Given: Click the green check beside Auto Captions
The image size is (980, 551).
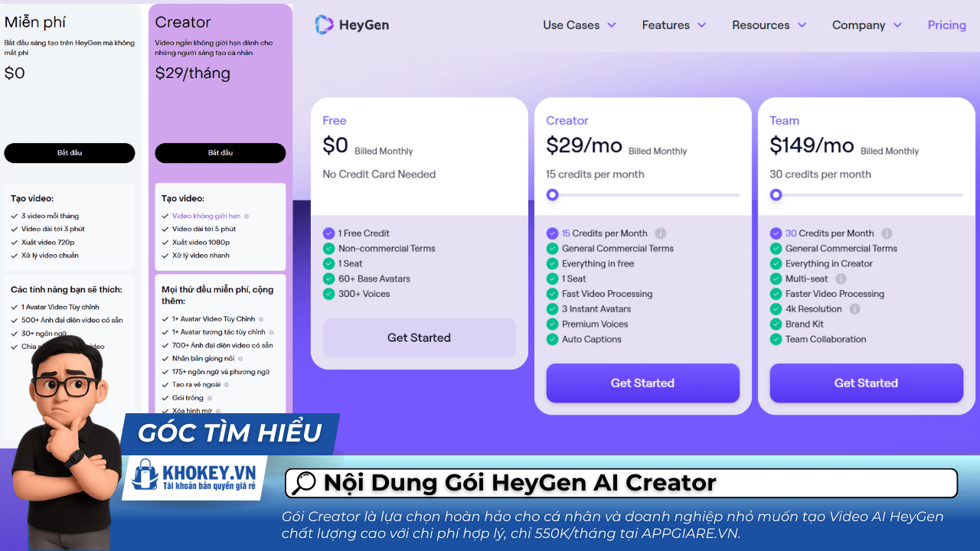Looking at the screenshot, I should pos(552,339).
